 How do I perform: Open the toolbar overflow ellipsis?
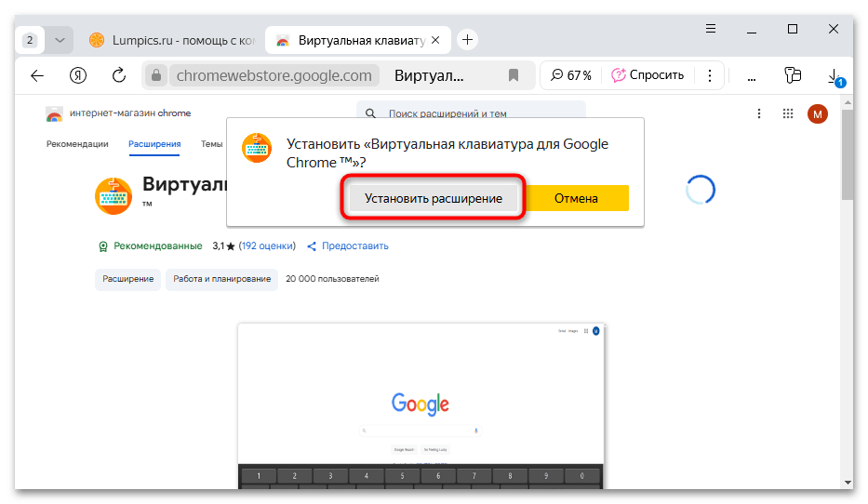coord(751,77)
